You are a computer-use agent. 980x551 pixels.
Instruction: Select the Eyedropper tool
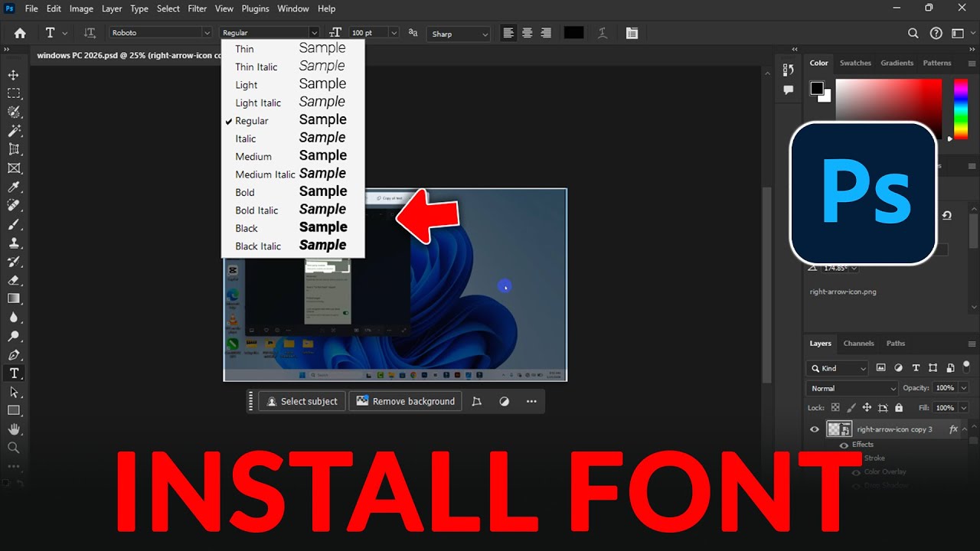click(x=14, y=187)
